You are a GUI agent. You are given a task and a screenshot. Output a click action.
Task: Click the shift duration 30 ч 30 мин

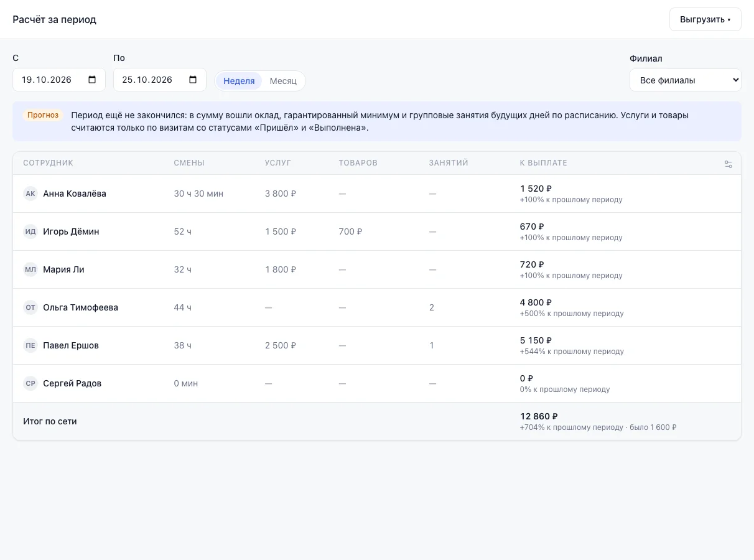(x=198, y=194)
